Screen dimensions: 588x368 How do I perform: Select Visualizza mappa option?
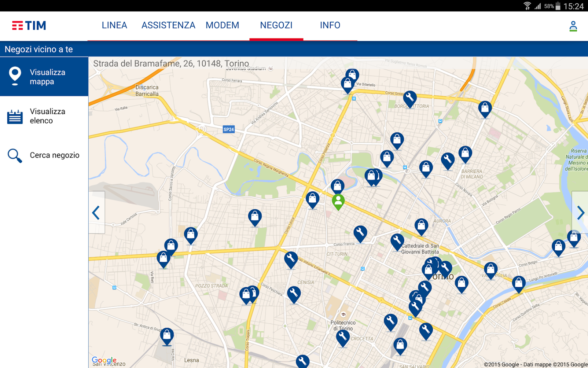44,76
